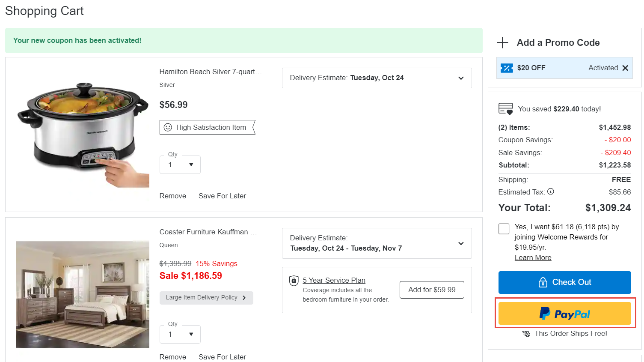
Task: Enable the Welcome Rewards membership checkbox
Action: pos(504,229)
